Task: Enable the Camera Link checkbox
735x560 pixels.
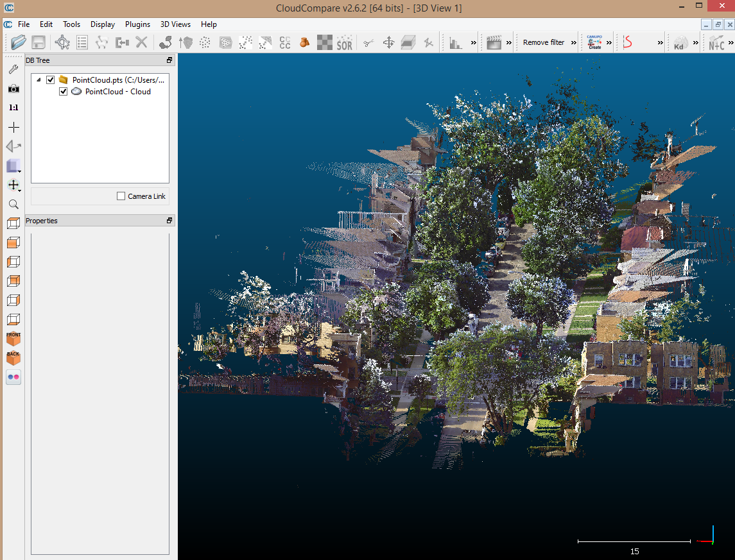Action: [x=121, y=196]
